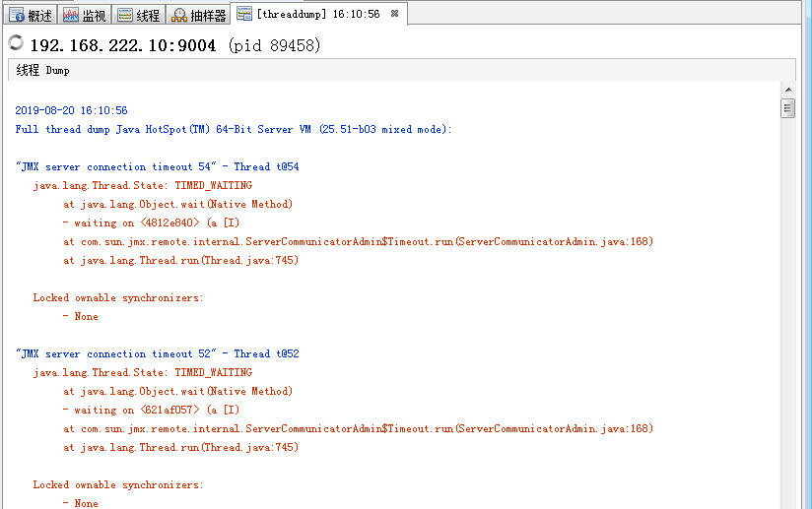The height and width of the screenshot is (509, 812).
Task: Switch to the 抽样器 sampler tab
Action: click(x=198, y=16)
